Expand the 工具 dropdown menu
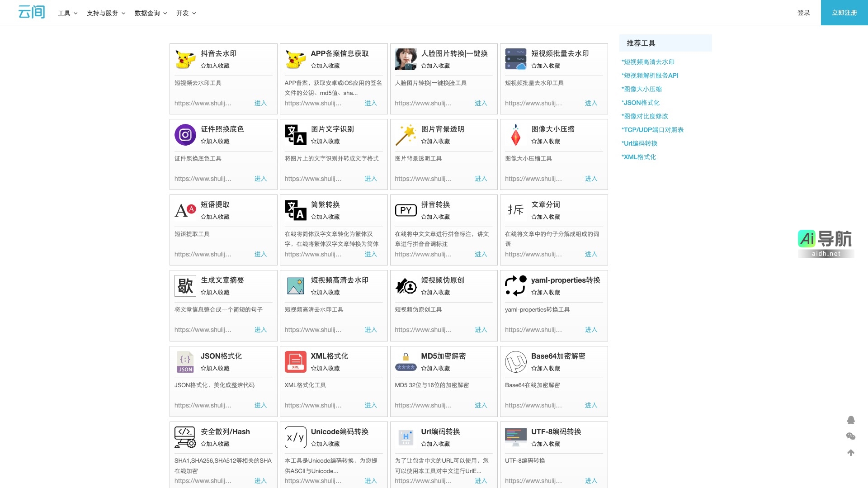This screenshot has width=868, height=488. point(67,13)
